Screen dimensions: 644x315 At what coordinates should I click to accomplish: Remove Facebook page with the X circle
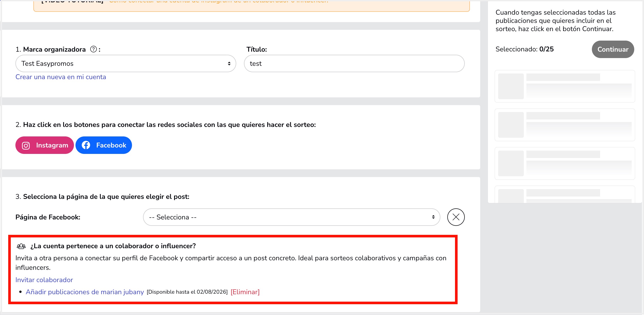click(x=456, y=217)
